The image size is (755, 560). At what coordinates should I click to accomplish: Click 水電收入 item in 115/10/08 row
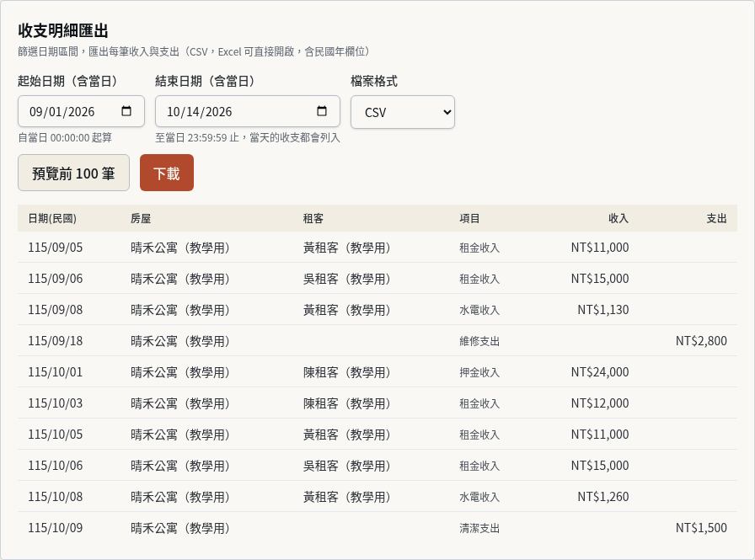[x=479, y=497]
